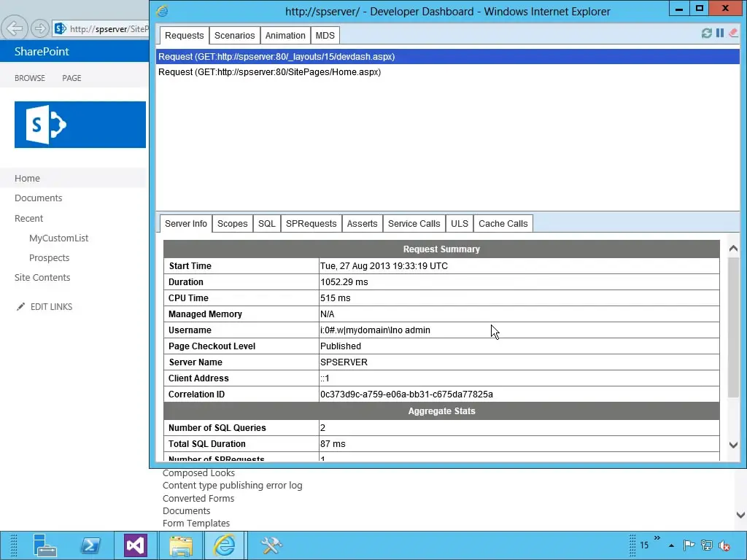Click the Start Time value
This screenshot has width=747, height=560.
tap(384, 265)
